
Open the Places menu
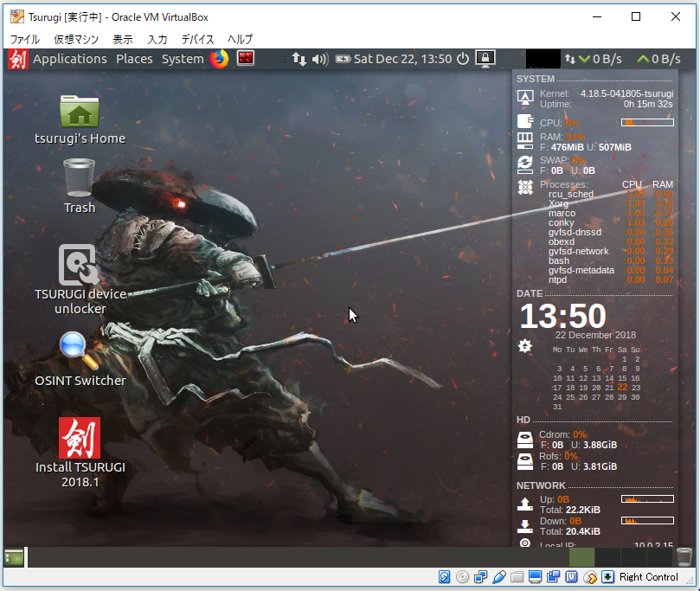[134, 59]
